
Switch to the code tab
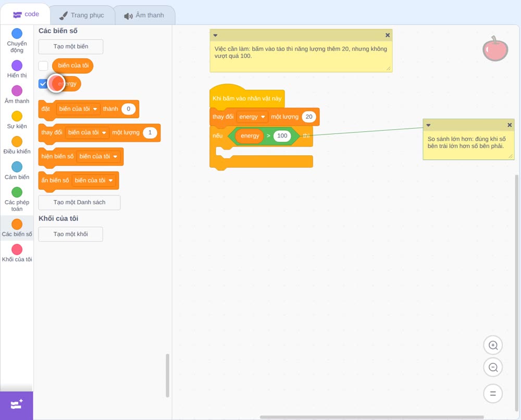26,14
